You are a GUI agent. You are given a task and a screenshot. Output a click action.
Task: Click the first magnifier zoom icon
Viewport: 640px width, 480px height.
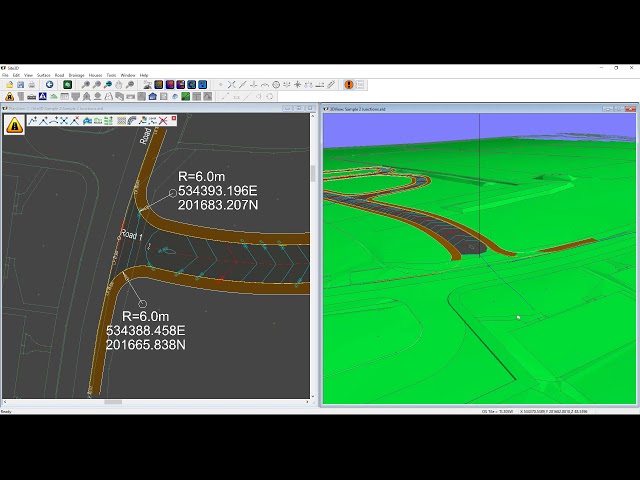pos(86,85)
